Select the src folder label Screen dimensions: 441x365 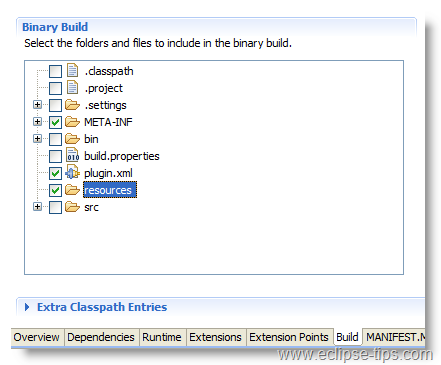[91, 207]
